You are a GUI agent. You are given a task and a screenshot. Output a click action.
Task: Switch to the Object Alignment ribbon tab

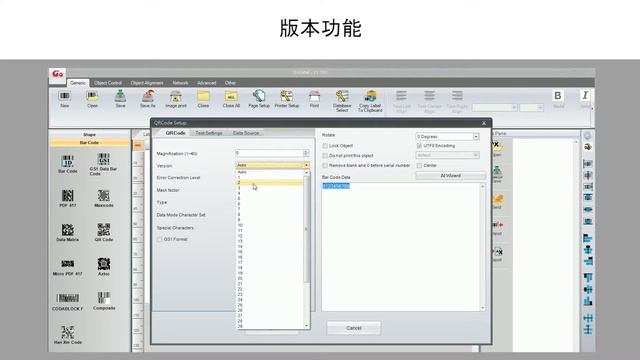147,83
